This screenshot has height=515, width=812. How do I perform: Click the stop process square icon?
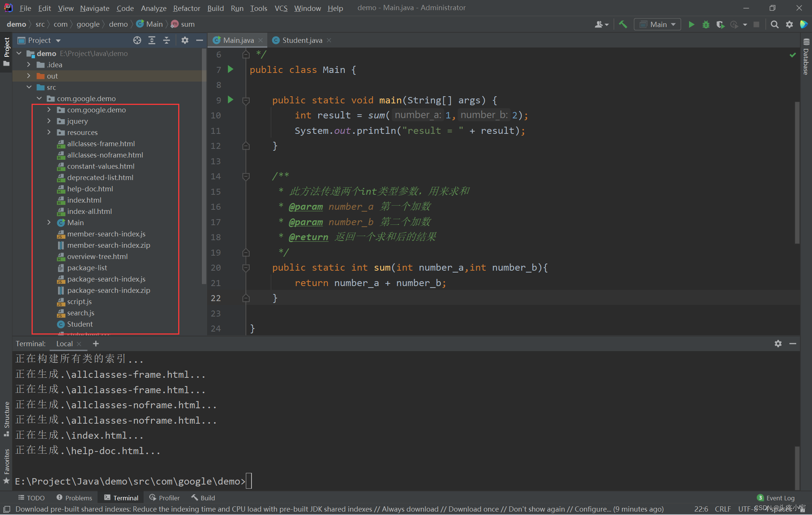click(756, 24)
